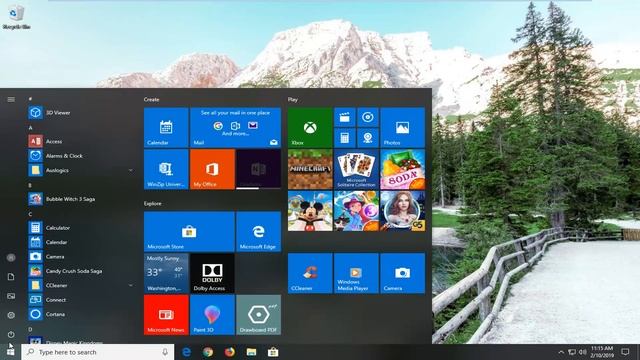
Task: Open Microsoft Store from the taskbar
Action: point(273,352)
